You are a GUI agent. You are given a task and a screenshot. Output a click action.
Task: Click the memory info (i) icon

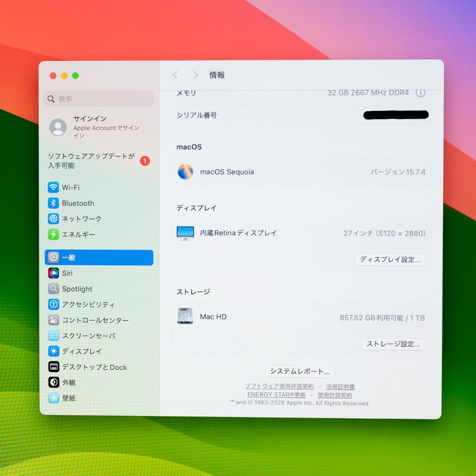420,93
